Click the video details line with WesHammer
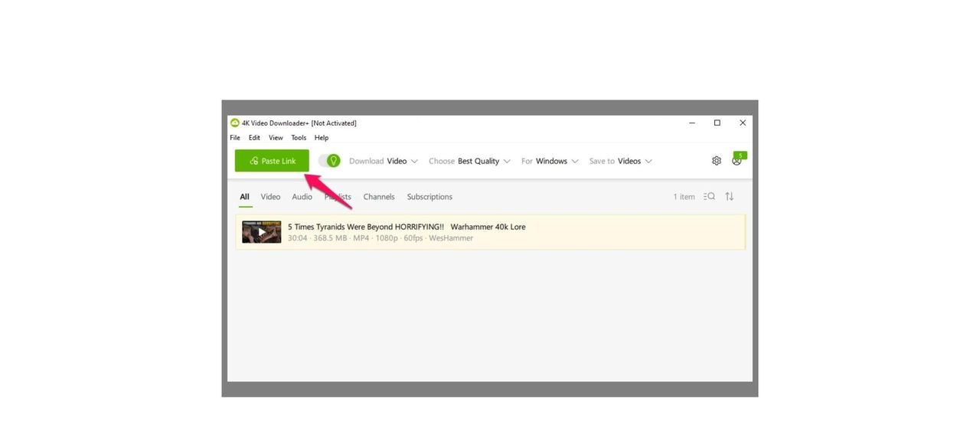Screen dimensions: 980x432 (381, 238)
